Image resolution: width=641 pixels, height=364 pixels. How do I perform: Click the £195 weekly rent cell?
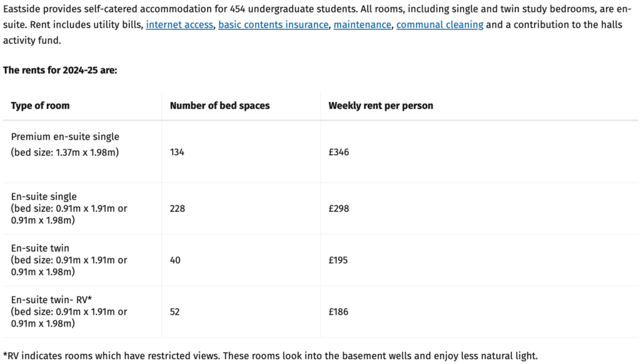click(338, 260)
